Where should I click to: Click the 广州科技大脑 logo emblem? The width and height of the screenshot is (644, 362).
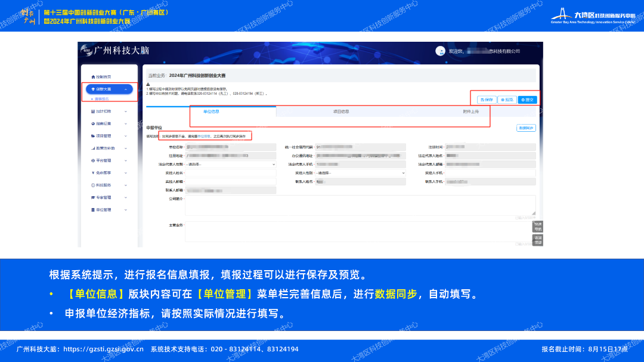point(86,51)
